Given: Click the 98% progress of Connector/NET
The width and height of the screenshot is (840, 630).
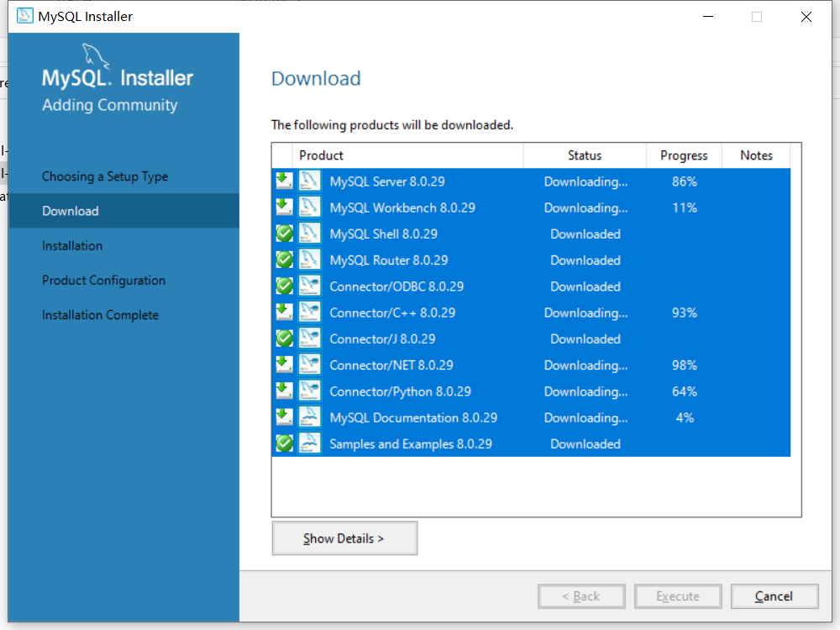Looking at the screenshot, I should [x=684, y=365].
